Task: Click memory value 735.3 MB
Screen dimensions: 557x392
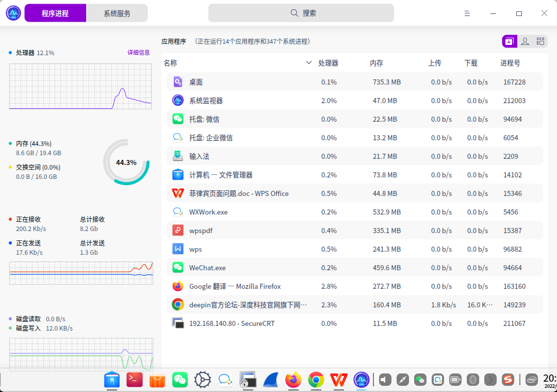Action: pyautogui.click(x=387, y=82)
